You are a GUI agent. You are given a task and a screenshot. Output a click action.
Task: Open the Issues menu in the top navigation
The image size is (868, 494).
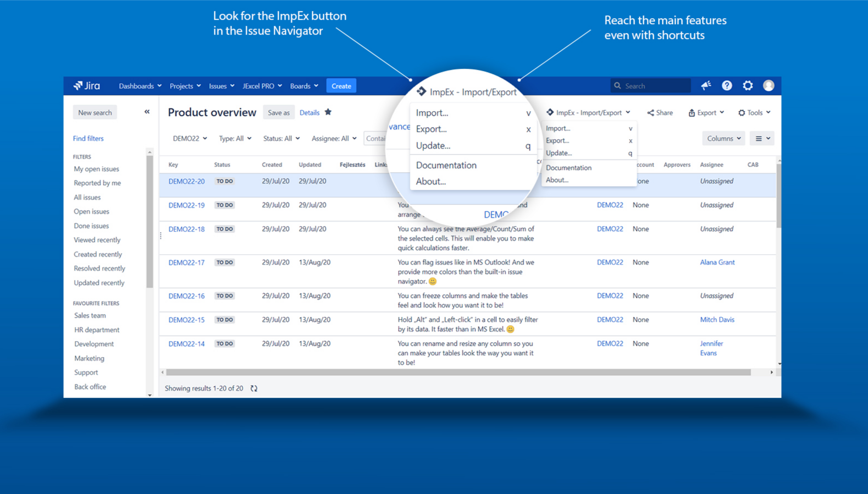click(222, 86)
